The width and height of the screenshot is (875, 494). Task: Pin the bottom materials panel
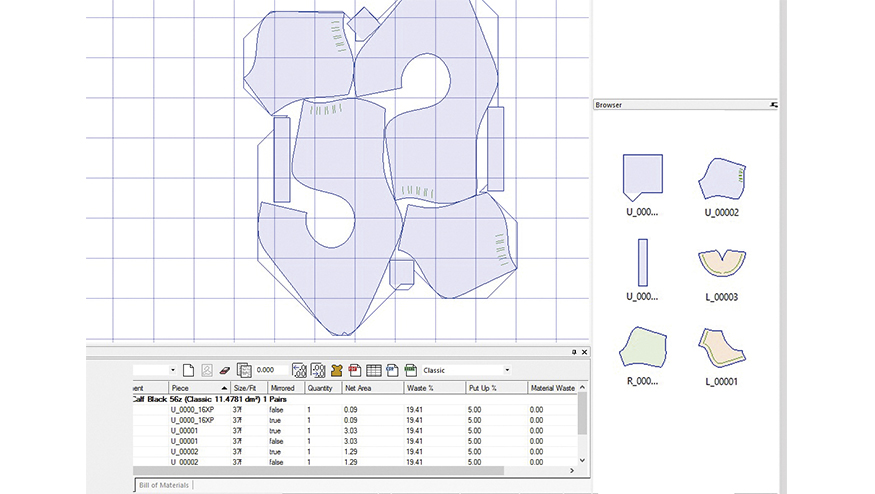pos(574,352)
